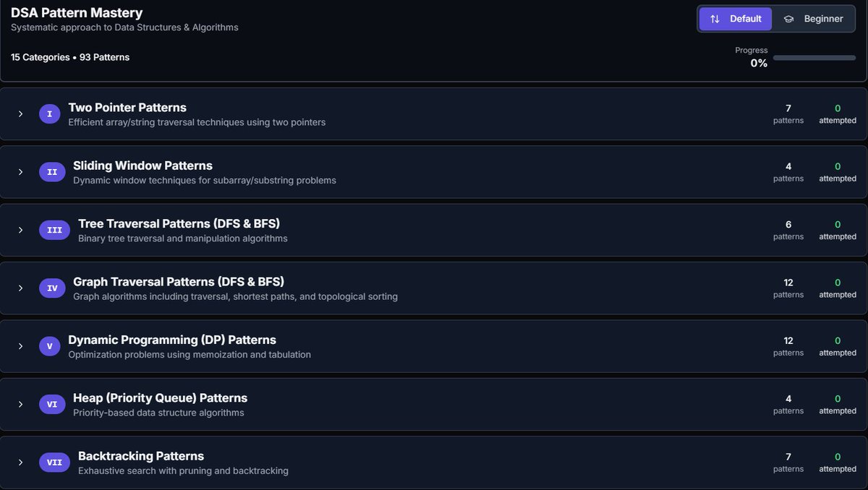Click Graph Traversal's 0 attempted count
Screen dimensions: 868x490
tap(838, 288)
